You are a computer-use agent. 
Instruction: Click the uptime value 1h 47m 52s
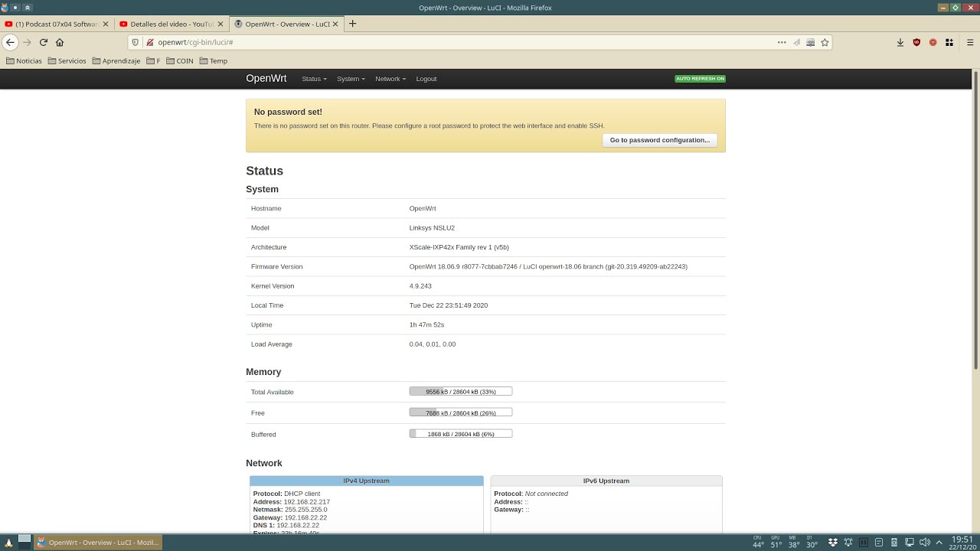coord(426,325)
